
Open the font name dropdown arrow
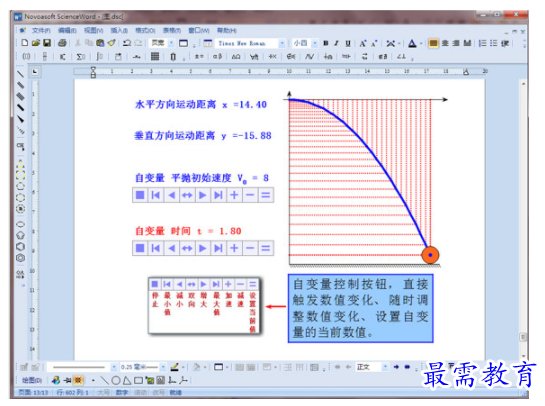(x=282, y=43)
